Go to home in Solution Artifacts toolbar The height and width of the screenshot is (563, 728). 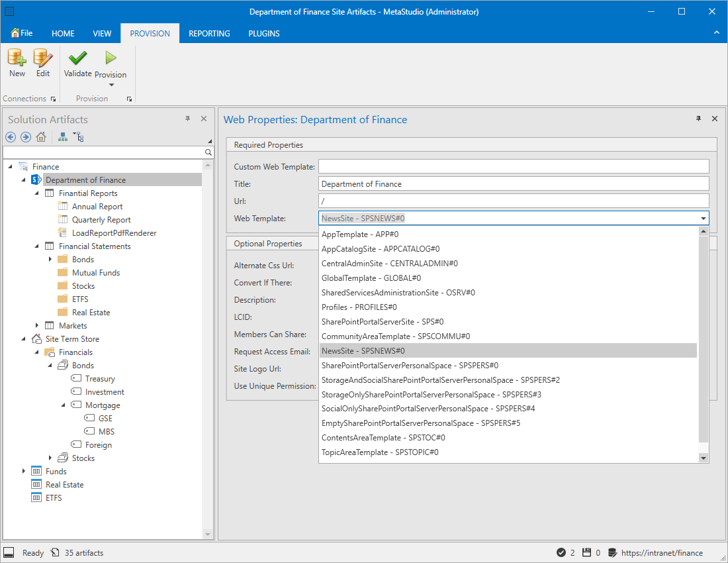[41, 137]
